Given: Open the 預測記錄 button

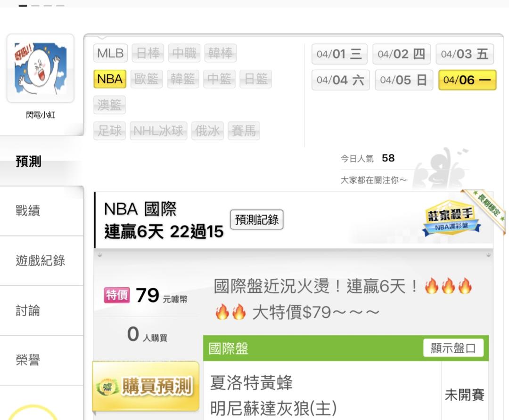Looking at the screenshot, I should (x=257, y=219).
